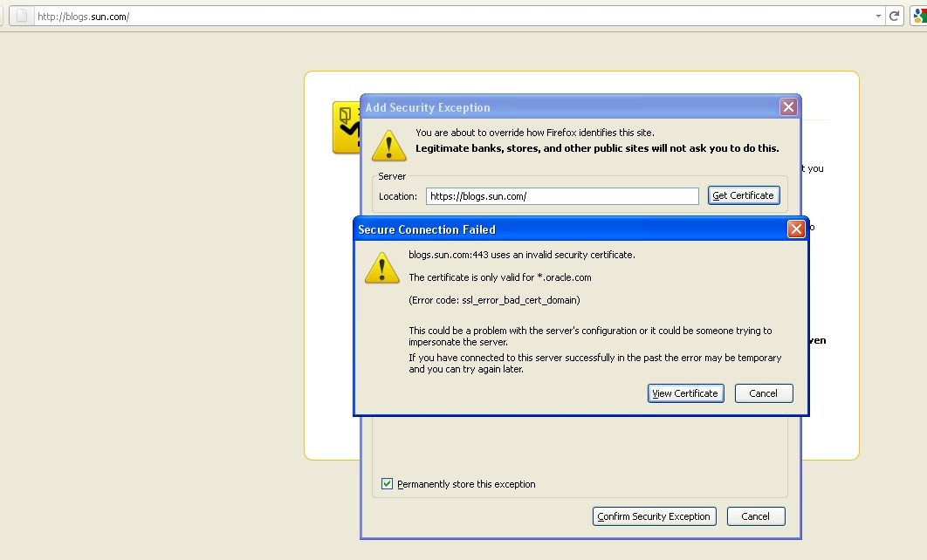Click the error code ssl_error_bad_cert_domain text
Image resolution: width=927 pixels, height=560 pixels.
tap(494, 300)
